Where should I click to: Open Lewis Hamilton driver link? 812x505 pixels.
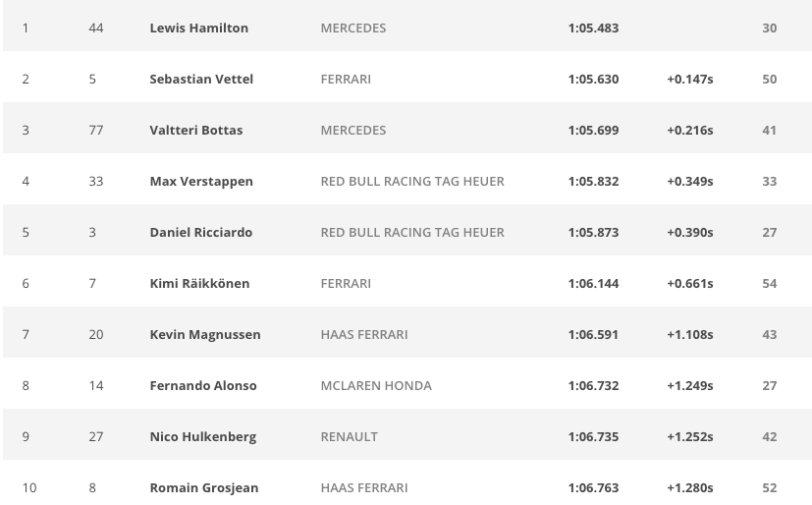click(199, 28)
